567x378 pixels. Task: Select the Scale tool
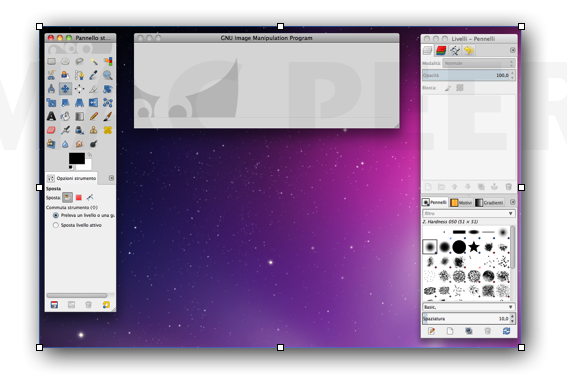[52, 103]
